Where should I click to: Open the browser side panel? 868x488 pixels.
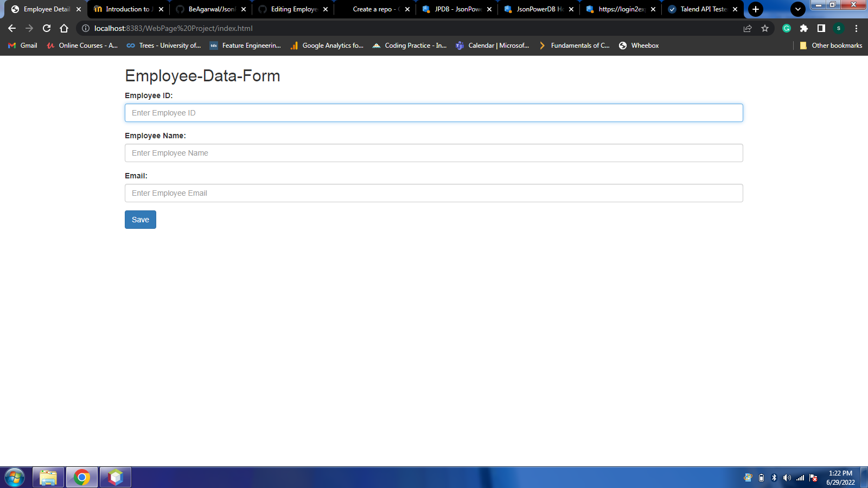pos(821,28)
